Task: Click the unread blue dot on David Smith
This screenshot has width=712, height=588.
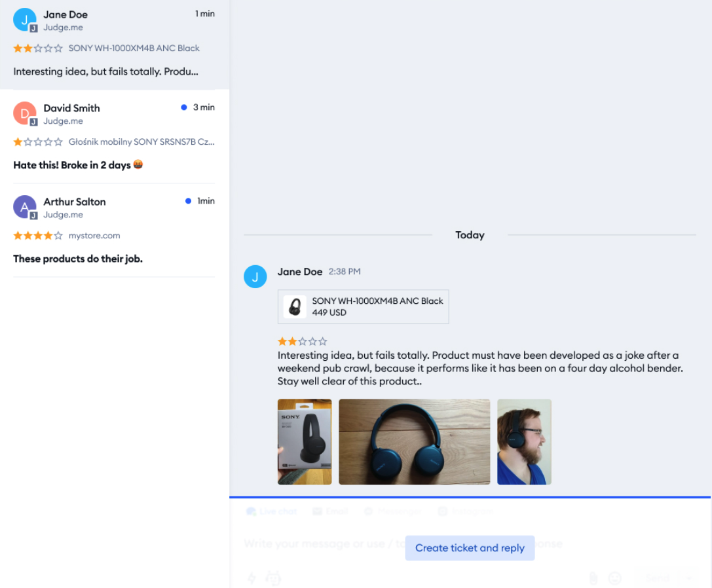Action: [x=184, y=107]
